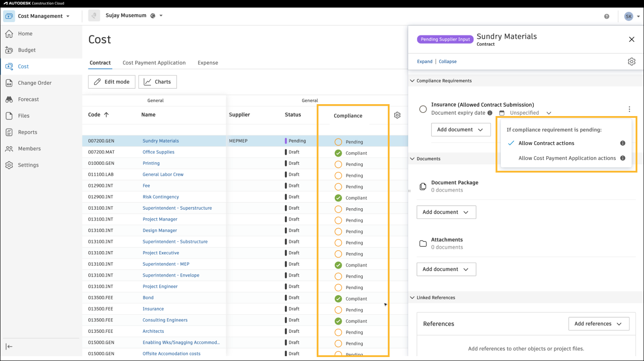Viewport: 644px width, 361px height.
Task: Switch to the Expense tab
Action: point(208,63)
